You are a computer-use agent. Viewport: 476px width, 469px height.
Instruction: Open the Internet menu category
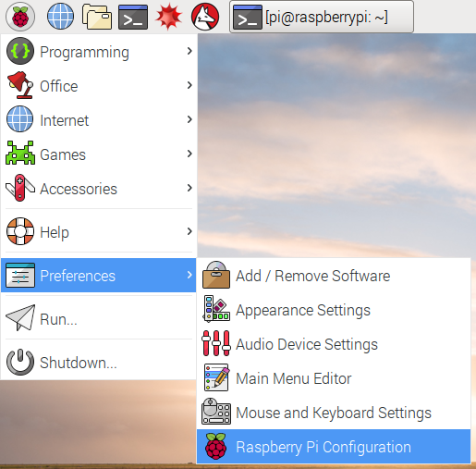pyautogui.click(x=99, y=119)
